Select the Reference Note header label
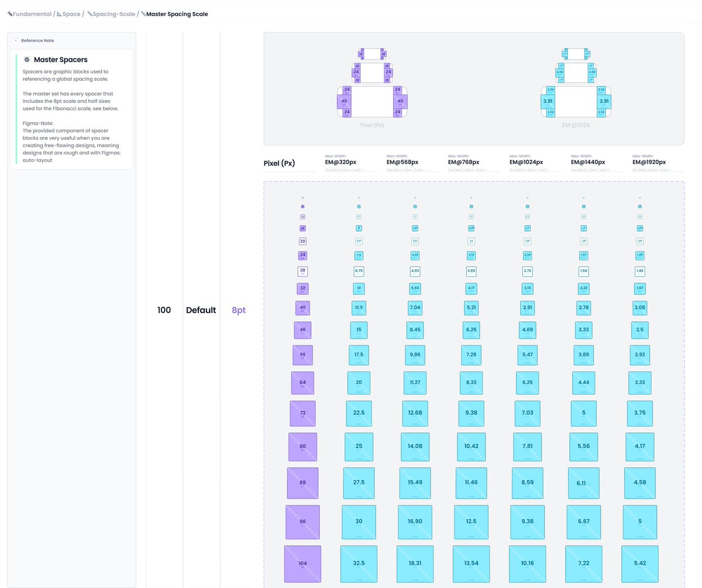 [37, 40]
